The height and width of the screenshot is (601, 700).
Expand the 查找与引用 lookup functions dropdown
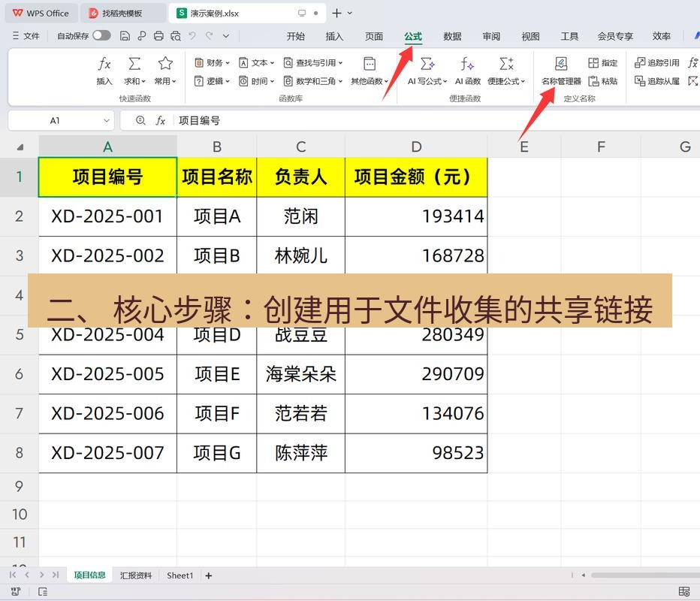point(313,63)
